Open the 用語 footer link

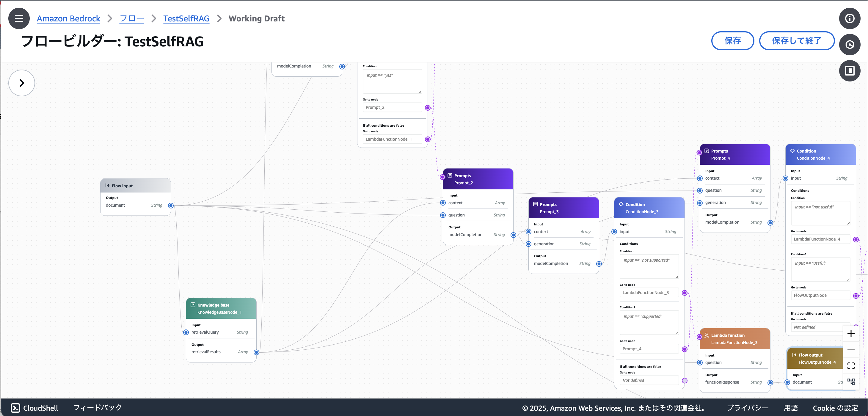790,408
